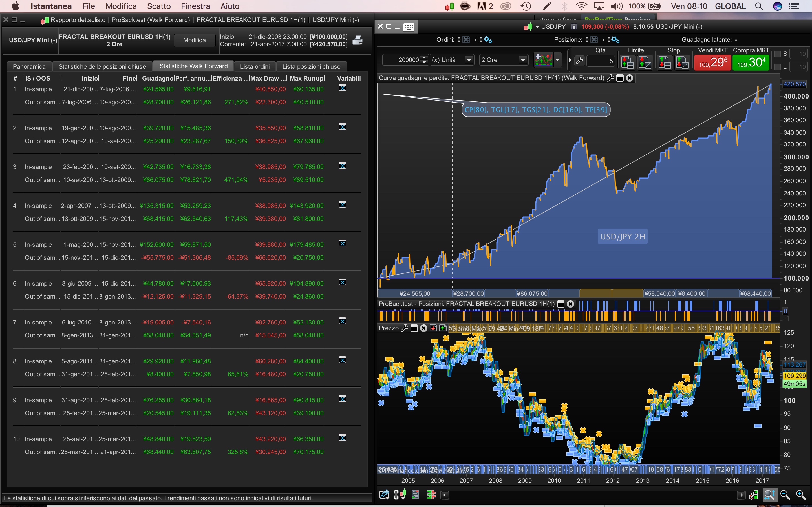
Task: Click the instrument info icon next to USDJPY
Action: (574, 26)
